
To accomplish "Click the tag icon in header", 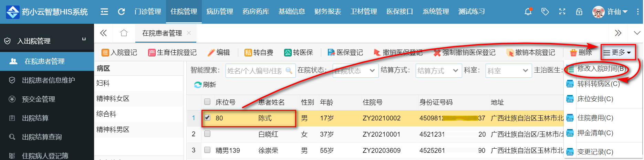I will pos(545,12).
